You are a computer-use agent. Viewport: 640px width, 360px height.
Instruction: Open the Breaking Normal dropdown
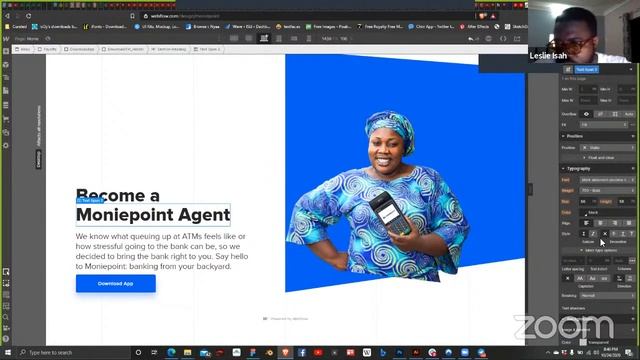coord(607,295)
